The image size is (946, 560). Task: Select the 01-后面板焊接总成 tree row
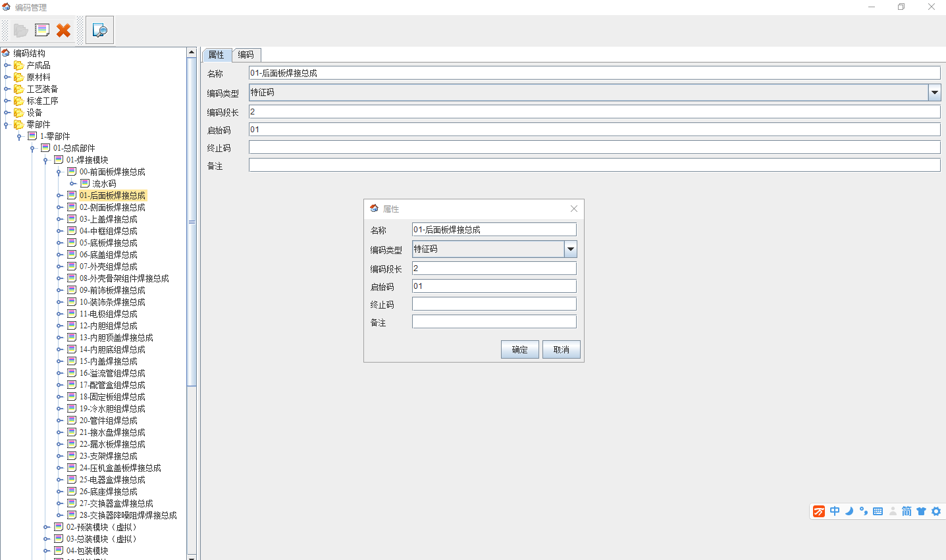coord(113,195)
